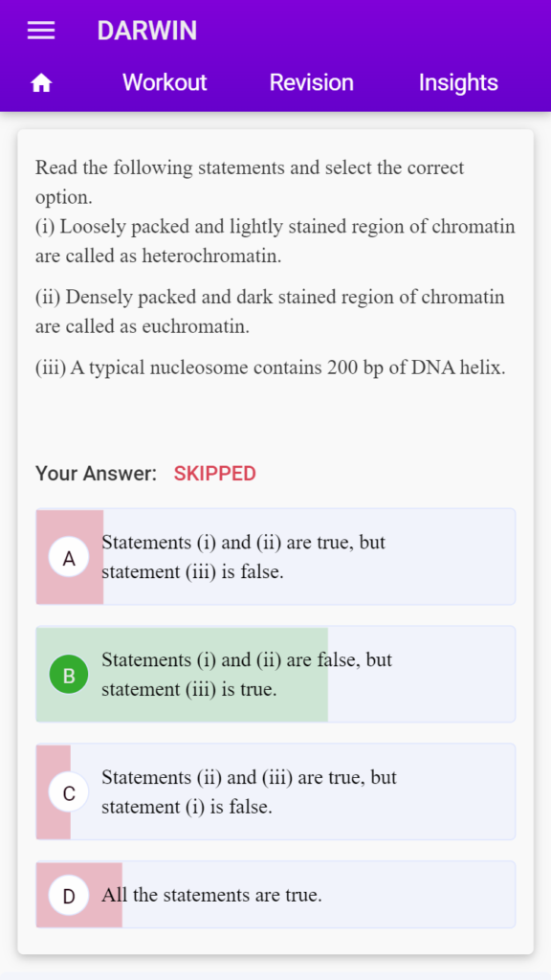Image resolution: width=551 pixels, height=980 pixels.
Task: Select the green option B circle
Action: [69, 675]
